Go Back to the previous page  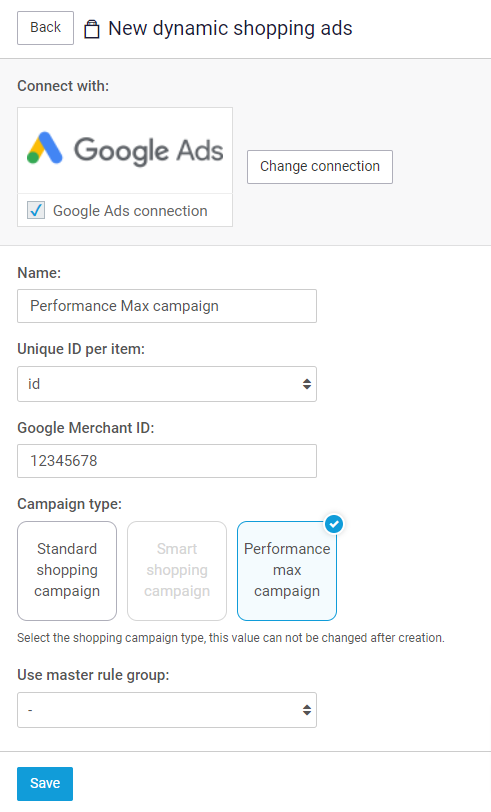46,28
